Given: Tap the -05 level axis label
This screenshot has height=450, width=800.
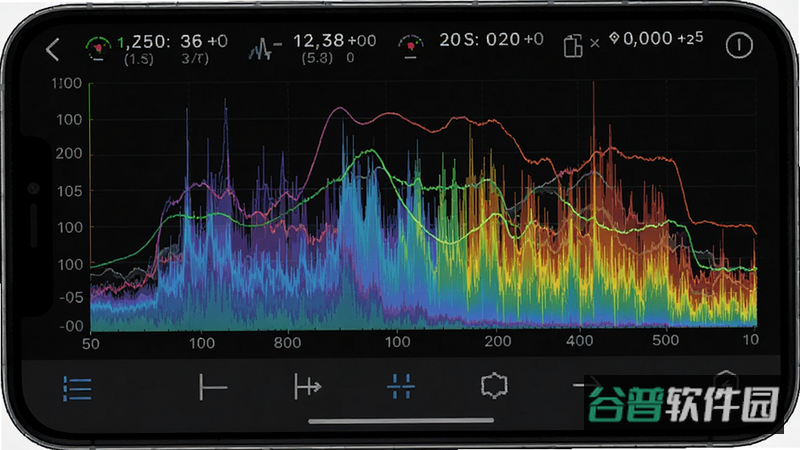Looking at the screenshot, I should point(71,297).
